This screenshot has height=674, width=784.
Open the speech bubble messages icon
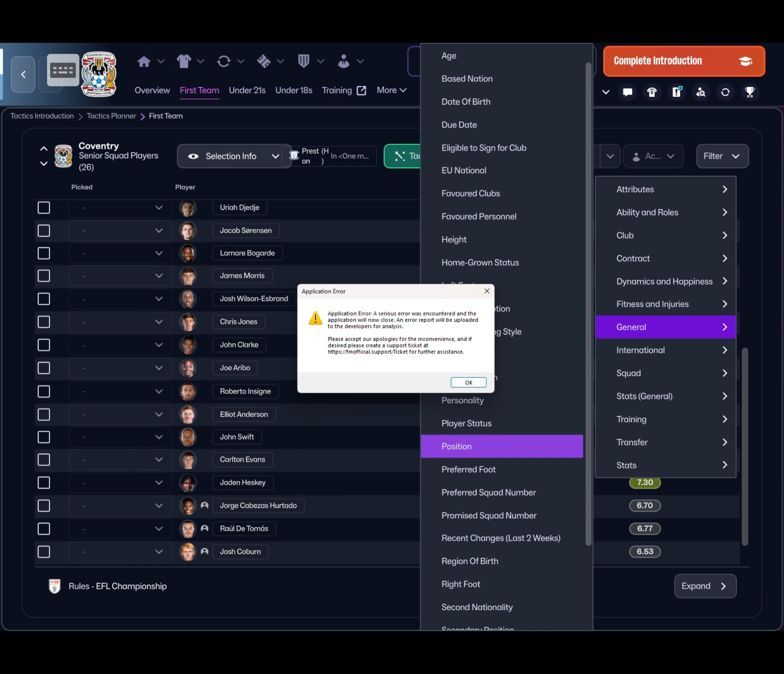pyautogui.click(x=627, y=92)
